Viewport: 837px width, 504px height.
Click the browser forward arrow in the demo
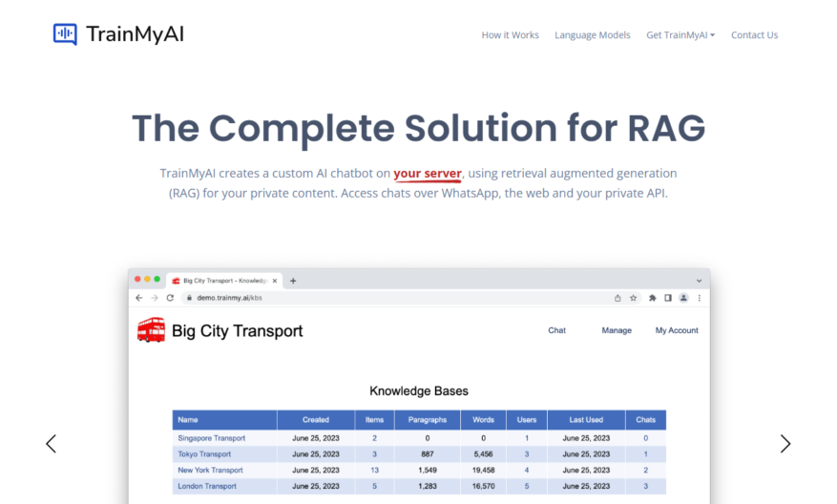click(155, 298)
